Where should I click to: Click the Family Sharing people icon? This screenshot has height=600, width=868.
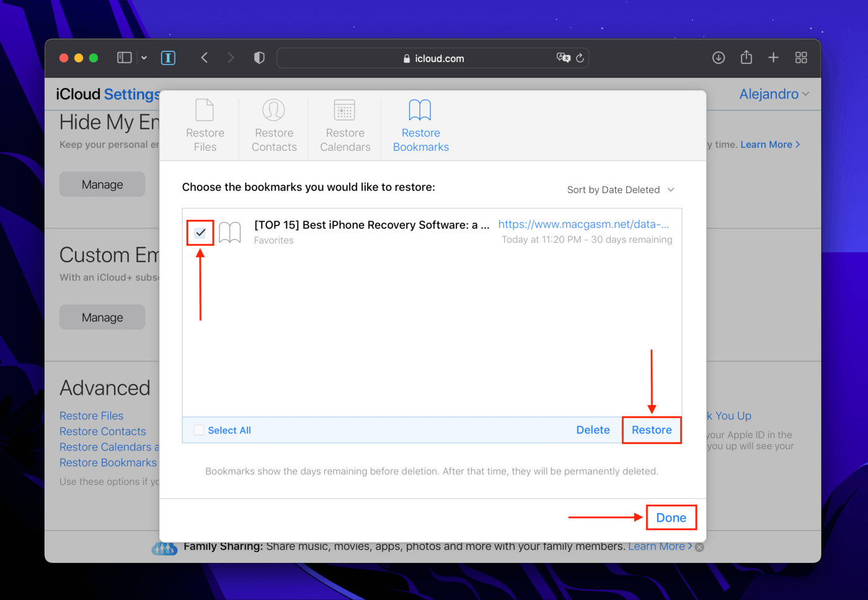[x=165, y=548]
